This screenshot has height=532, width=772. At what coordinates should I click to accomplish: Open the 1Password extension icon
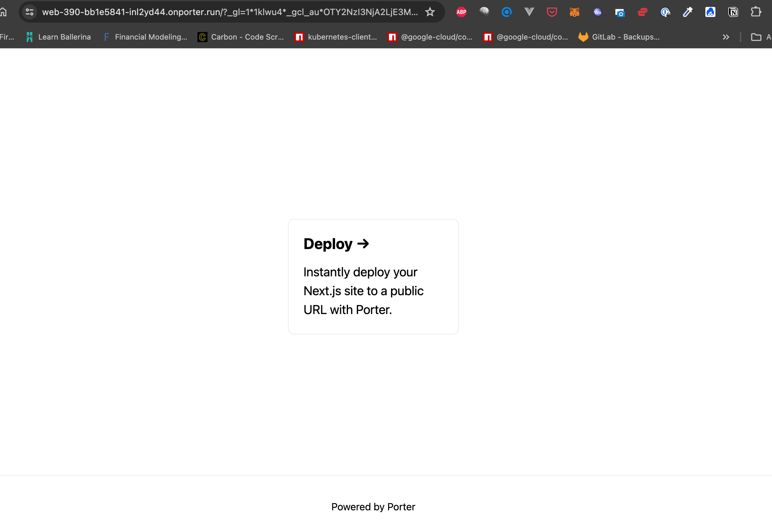click(x=665, y=12)
